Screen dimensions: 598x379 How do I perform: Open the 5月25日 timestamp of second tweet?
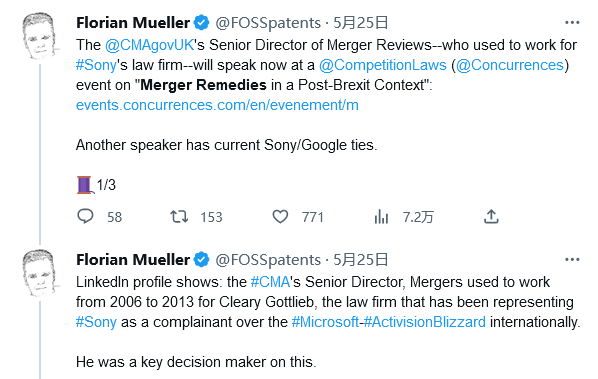(360, 260)
